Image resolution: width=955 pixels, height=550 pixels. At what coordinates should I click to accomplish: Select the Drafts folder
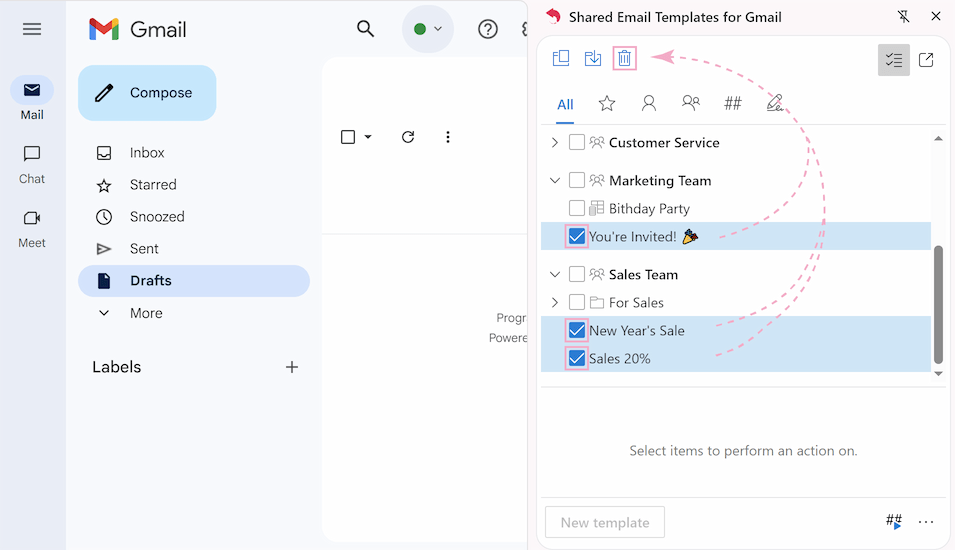(194, 281)
